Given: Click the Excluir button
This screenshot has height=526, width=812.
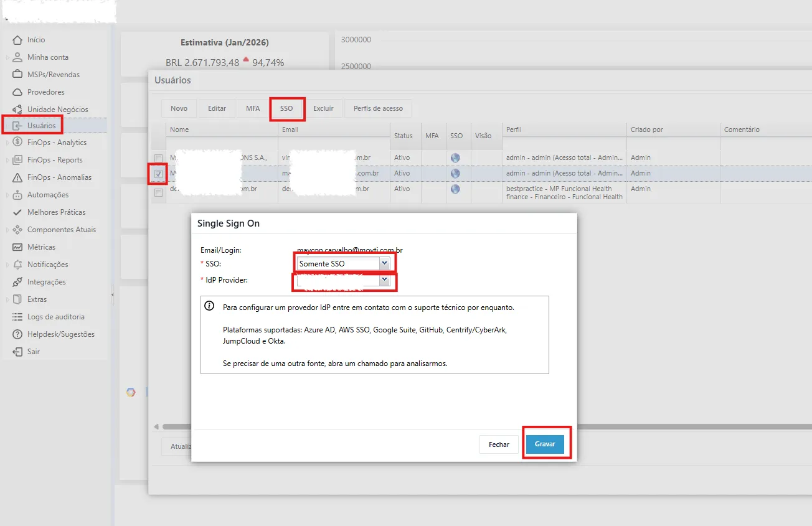Looking at the screenshot, I should [x=323, y=108].
